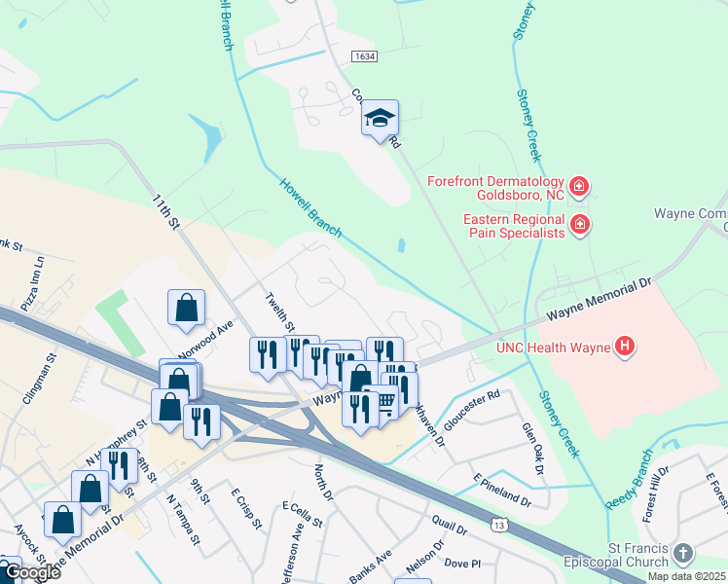Select the shopping bag marker near Aycock St
Screen dimensions: 728x584
(62, 521)
